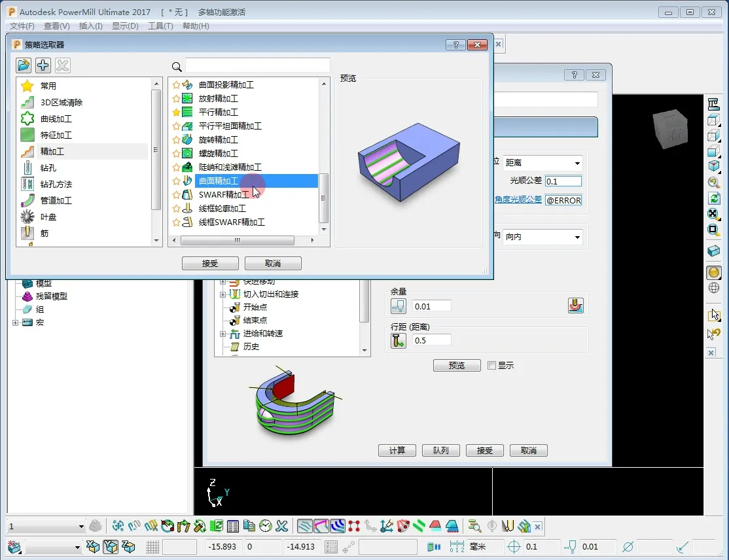Click the stepover tool icon under 行距
The width and height of the screenshot is (729, 560).
tap(398, 340)
